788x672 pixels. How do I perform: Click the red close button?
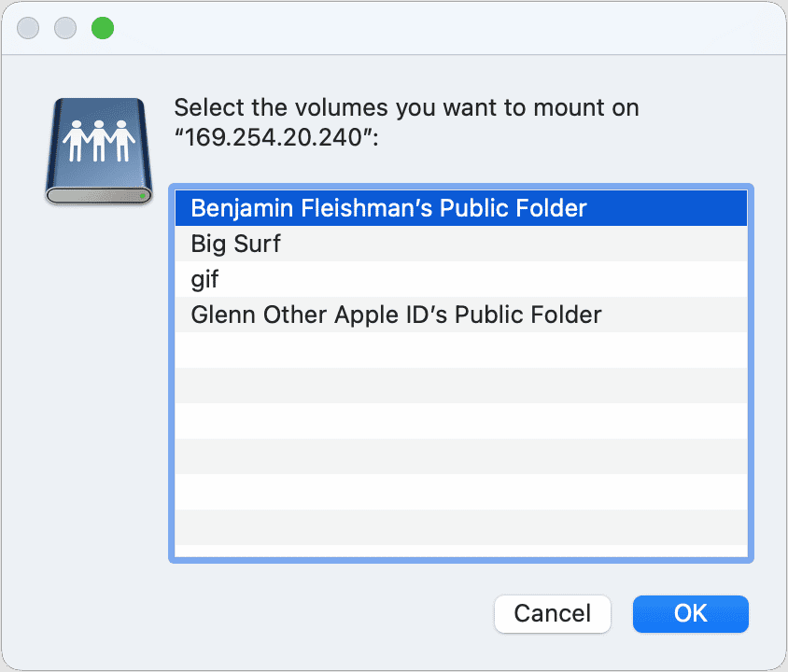coord(28,28)
